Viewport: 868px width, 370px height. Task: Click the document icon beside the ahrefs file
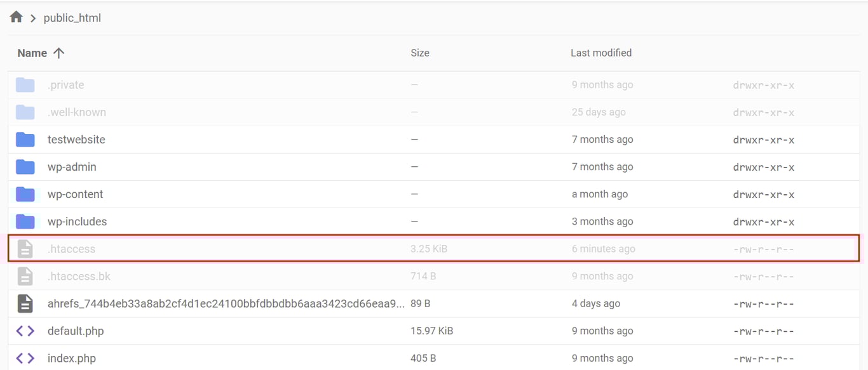click(x=24, y=303)
